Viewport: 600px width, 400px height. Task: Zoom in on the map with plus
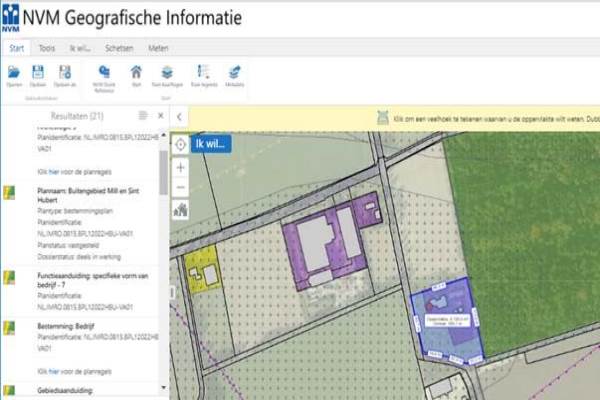pyautogui.click(x=181, y=167)
